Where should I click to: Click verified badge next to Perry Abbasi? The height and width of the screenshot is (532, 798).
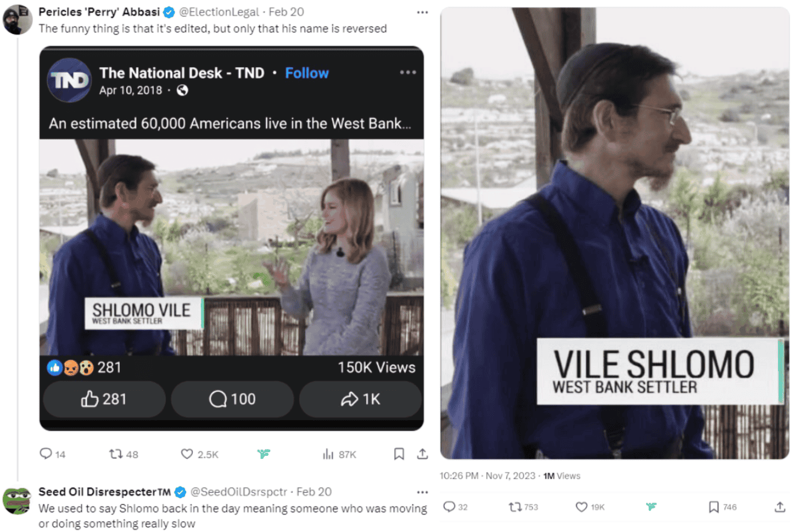(169, 12)
